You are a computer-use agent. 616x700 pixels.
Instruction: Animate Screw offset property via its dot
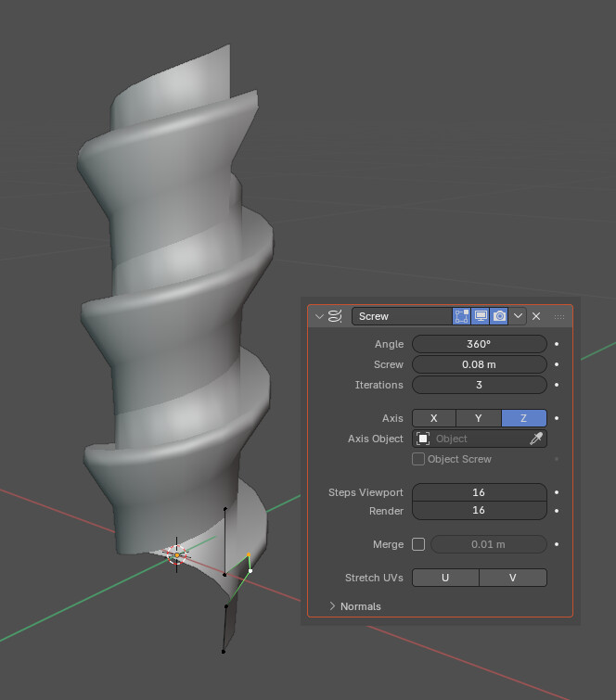pos(557,364)
